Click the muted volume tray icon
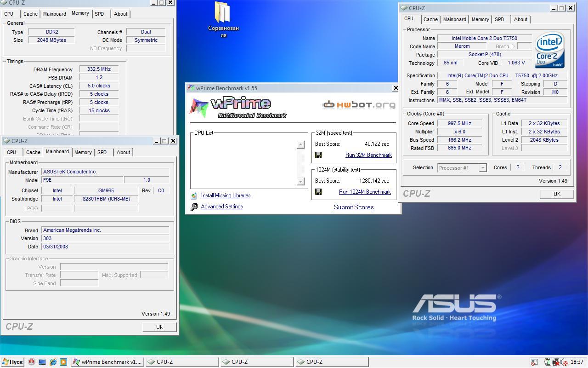This screenshot has height=368, width=588. 563,362
